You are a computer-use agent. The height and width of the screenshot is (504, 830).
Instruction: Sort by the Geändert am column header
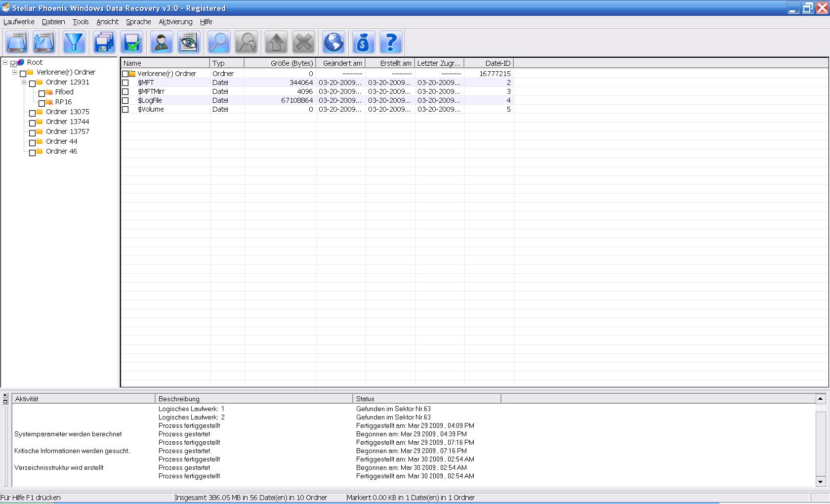[341, 63]
